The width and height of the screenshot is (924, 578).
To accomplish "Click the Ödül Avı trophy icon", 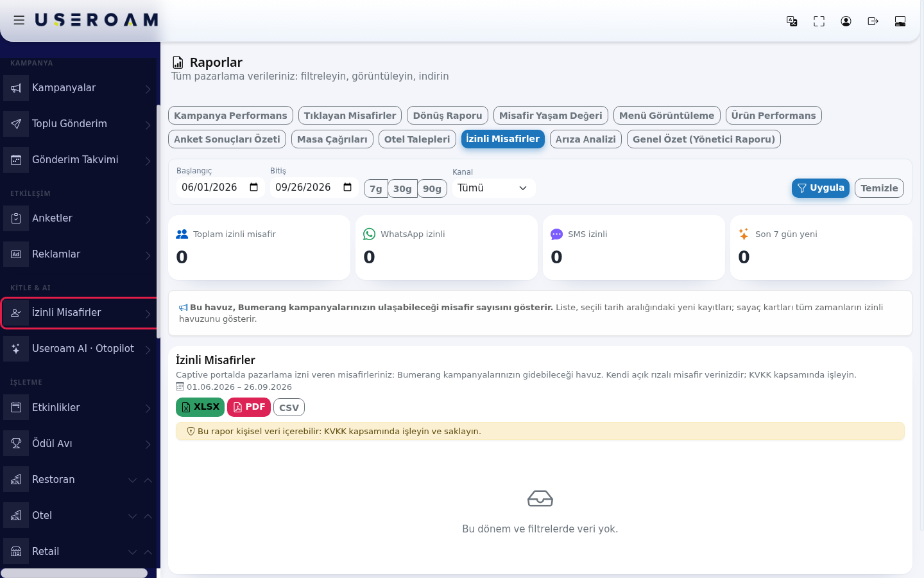I will tap(16, 444).
